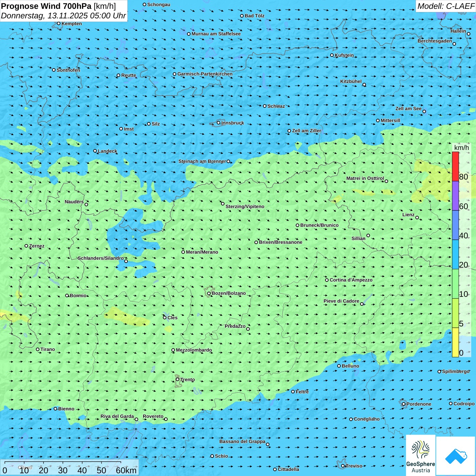The image size is (476, 476).
Task: Click the Kufstein marker circle
Action: coord(332,55)
